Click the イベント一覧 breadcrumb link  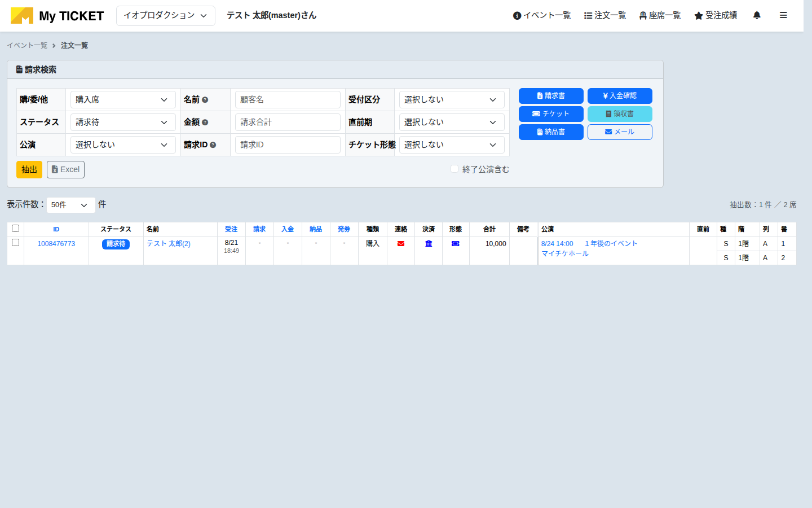[27, 45]
